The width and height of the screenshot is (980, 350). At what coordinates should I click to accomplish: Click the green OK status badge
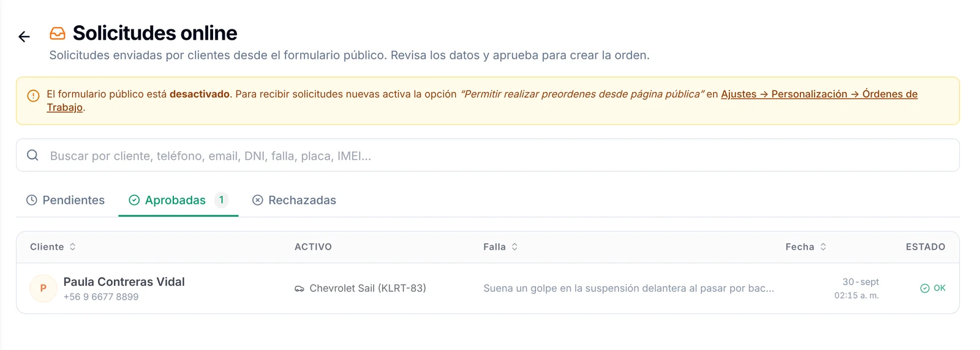pyautogui.click(x=933, y=288)
